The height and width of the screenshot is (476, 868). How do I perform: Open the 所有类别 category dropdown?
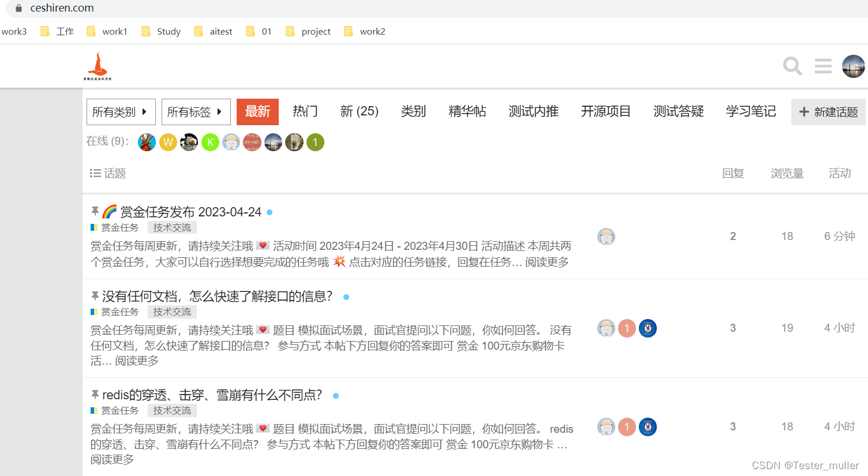(x=121, y=111)
